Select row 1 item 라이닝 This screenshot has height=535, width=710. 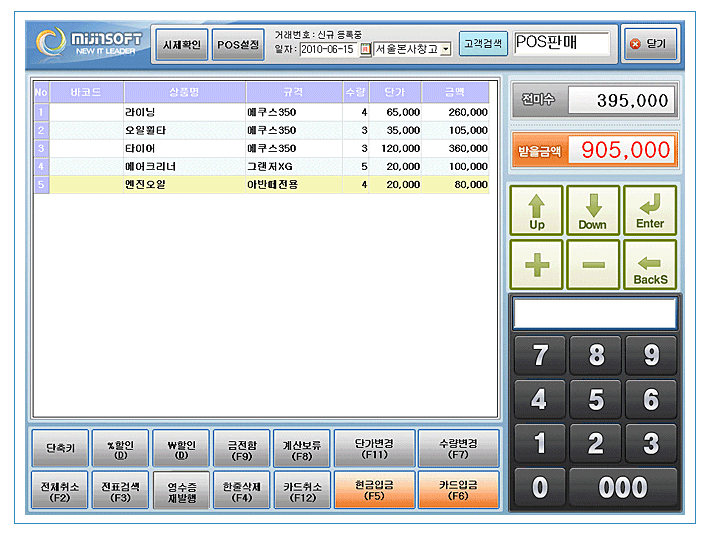point(262,112)
